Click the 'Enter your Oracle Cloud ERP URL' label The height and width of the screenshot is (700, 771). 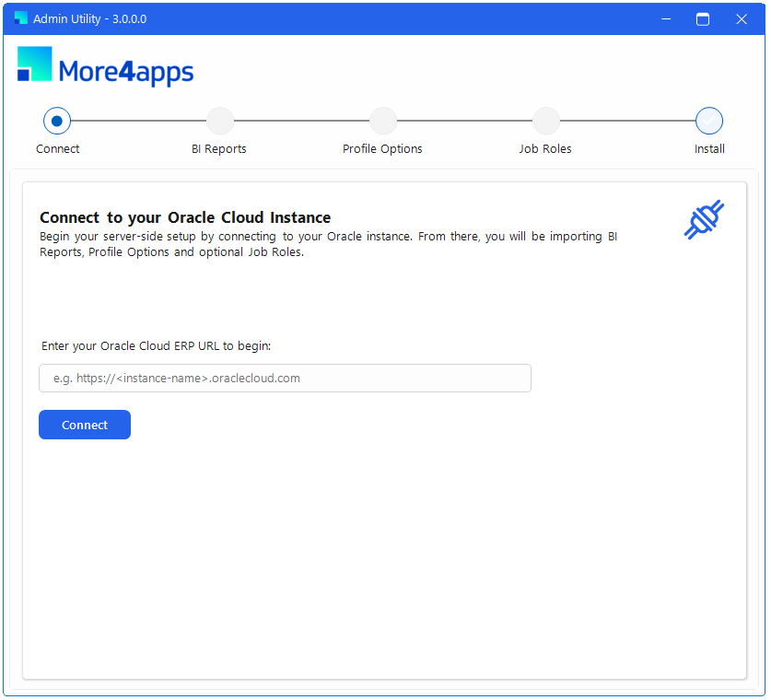coord(157,346)
